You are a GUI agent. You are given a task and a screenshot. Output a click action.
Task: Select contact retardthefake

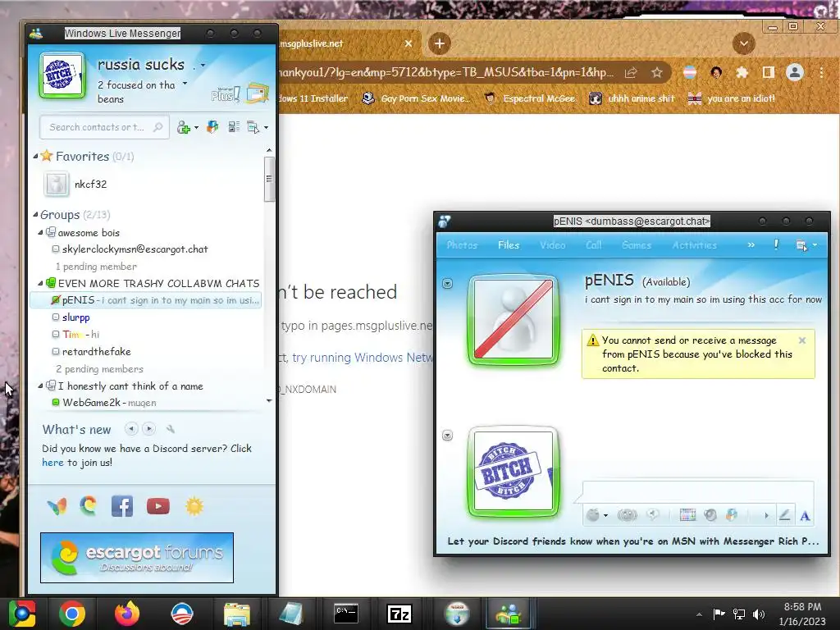(97, 351)
